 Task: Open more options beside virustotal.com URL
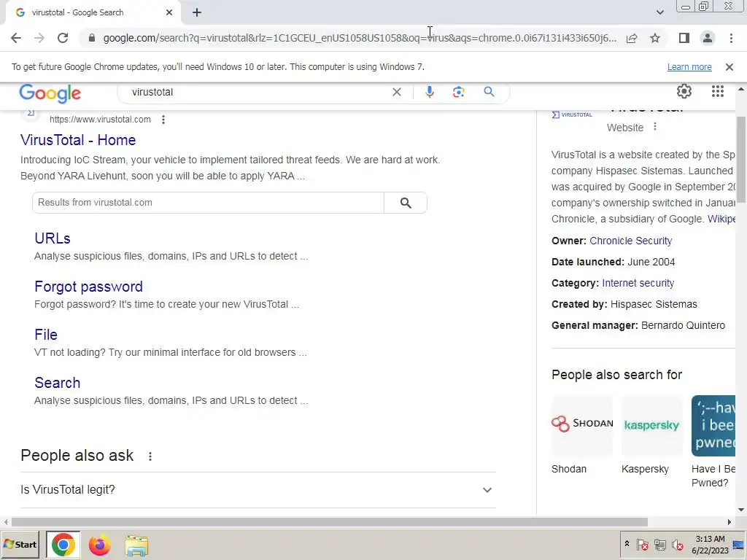[163, 120]
